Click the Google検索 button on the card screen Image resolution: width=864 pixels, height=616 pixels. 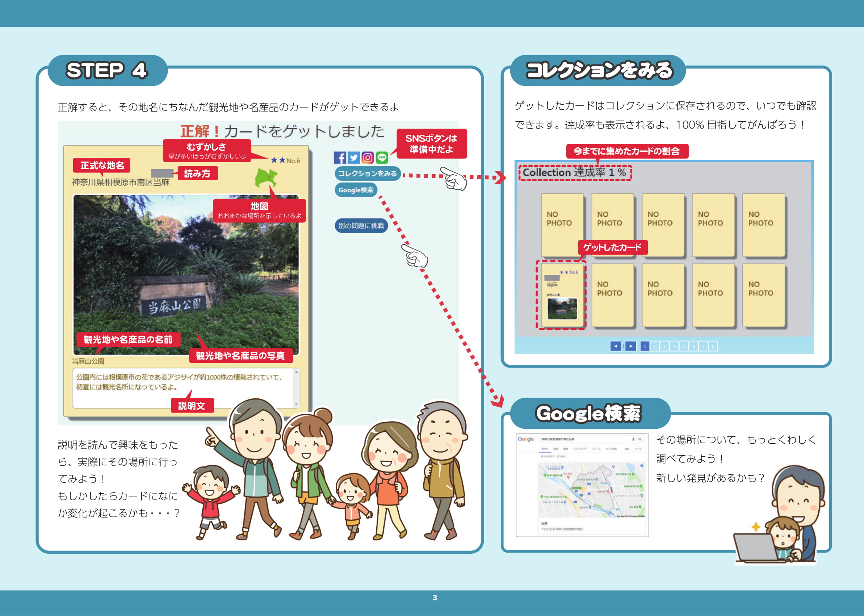(356, 190)
